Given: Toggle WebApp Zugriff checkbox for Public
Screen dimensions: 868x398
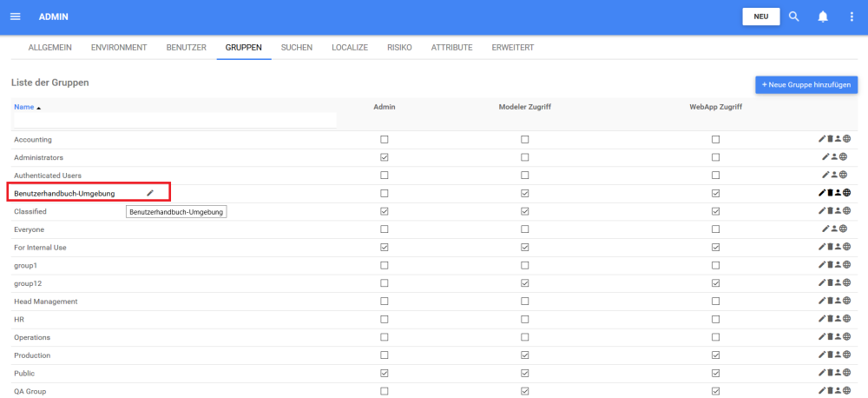Looking at the screenshot, I should 715,373.
